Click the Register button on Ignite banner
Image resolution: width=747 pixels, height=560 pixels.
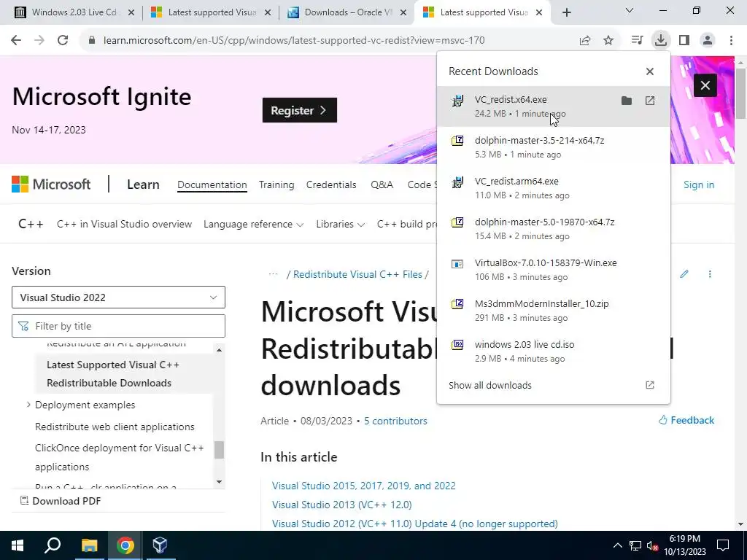pos(300,110)
